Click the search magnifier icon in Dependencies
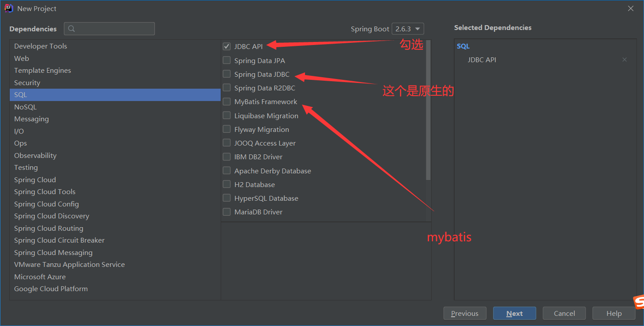This screenshot has width=644, height=326. click(72, 29)
